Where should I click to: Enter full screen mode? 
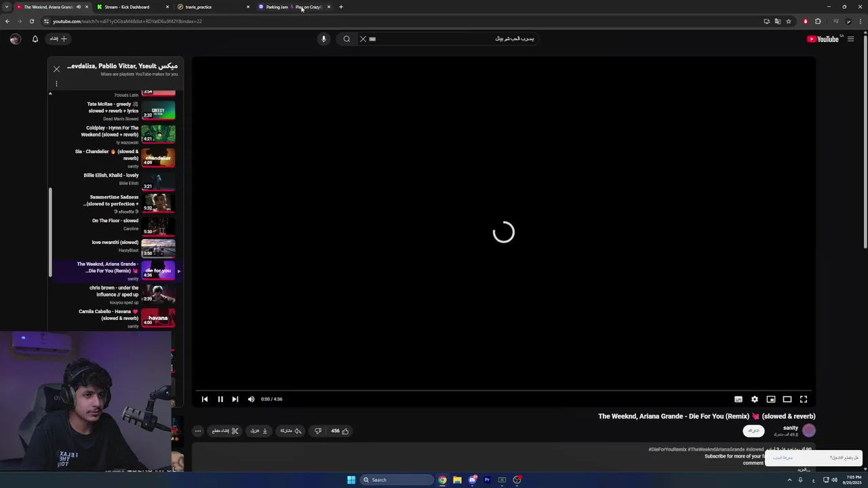tap(804, 399)
